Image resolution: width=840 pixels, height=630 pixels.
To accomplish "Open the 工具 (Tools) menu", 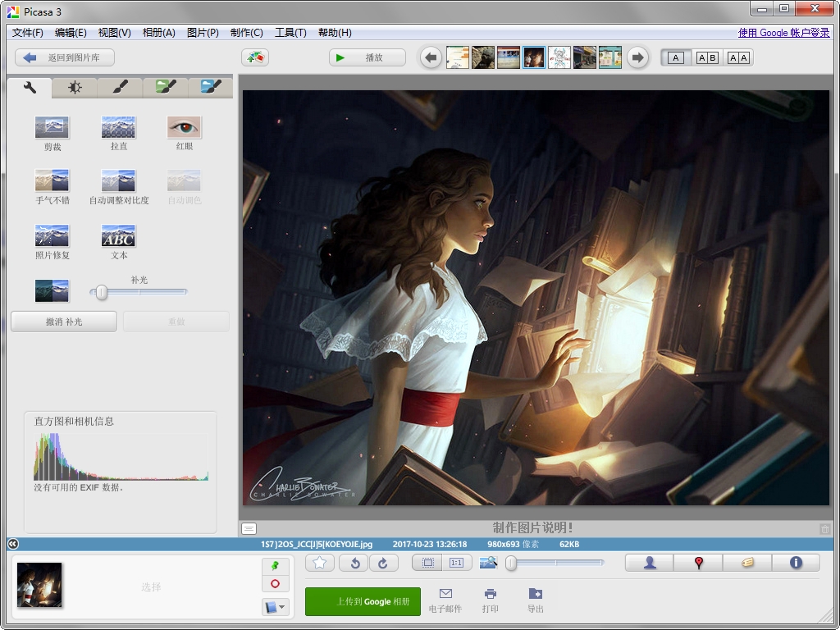I will 290,33.
